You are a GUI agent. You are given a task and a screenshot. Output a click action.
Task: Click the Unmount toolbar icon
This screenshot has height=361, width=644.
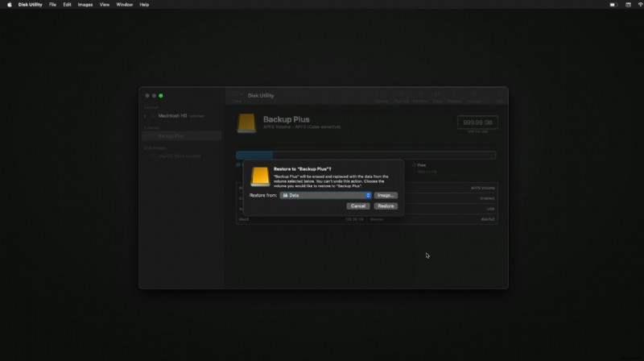(473, 97)
